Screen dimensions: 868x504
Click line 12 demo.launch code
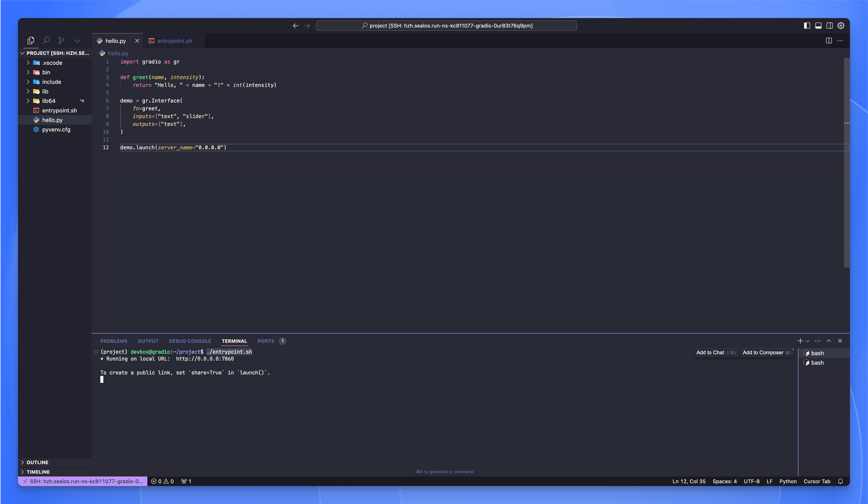point(173,147)
